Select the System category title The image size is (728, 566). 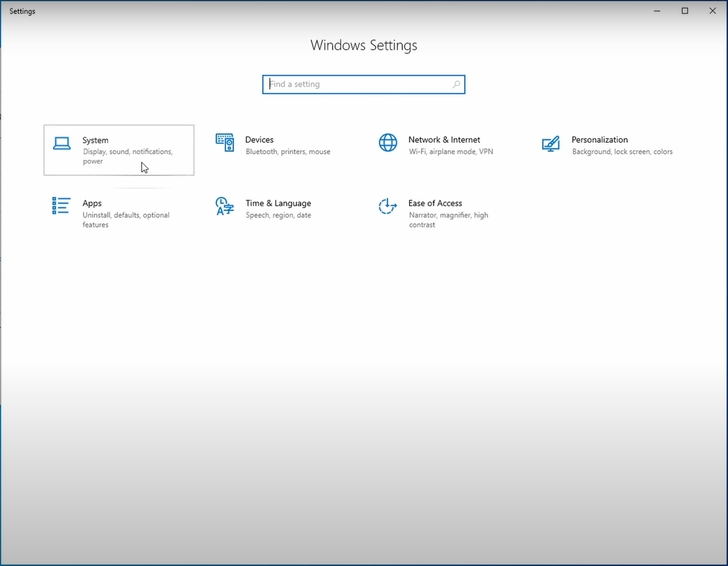click(x=96, y=140)
